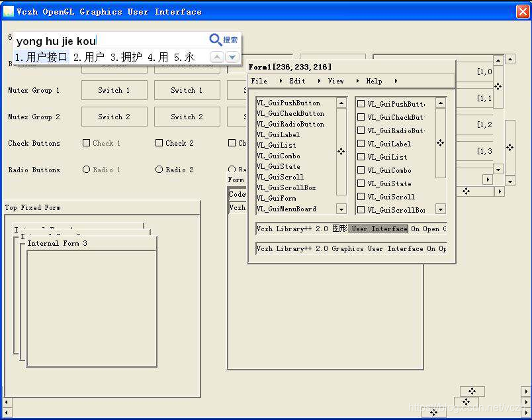Click up arrow of the checkbox list scrollbar
Viewport: 532px width, 420px height.
click(441, 103)
